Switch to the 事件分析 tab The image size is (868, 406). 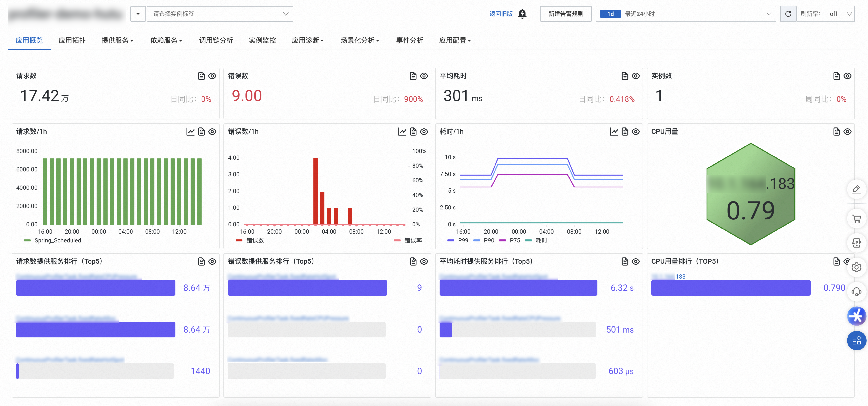(410, 40)
